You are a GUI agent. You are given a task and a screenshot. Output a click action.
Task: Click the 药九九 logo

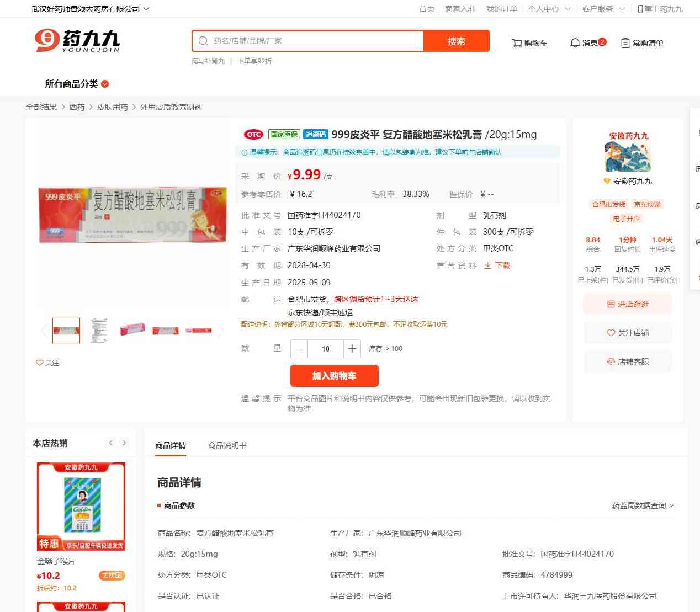(x=77, y=41)
